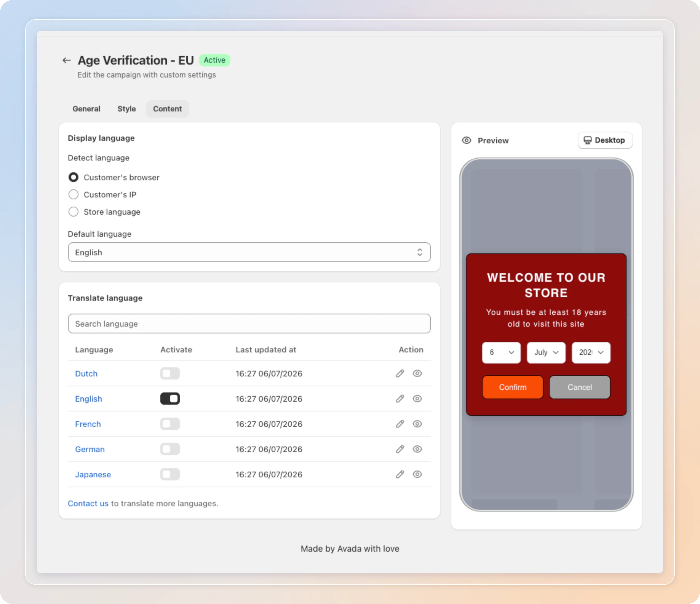Switch to the General tab
Image resolution: width=700 pixels, height=604 pixels.
pyautogui.click(x=86, y=109)
